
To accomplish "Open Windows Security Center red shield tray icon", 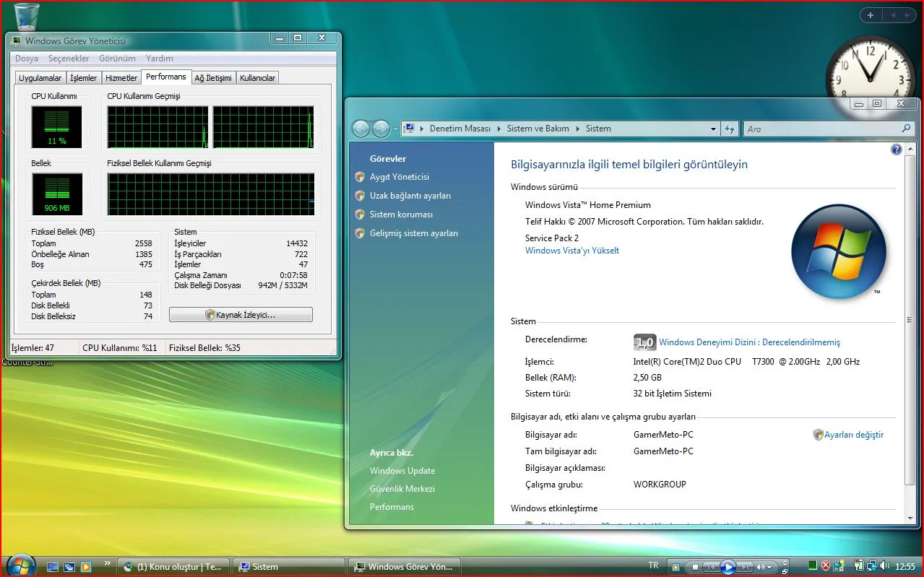I will coord(826,565).
